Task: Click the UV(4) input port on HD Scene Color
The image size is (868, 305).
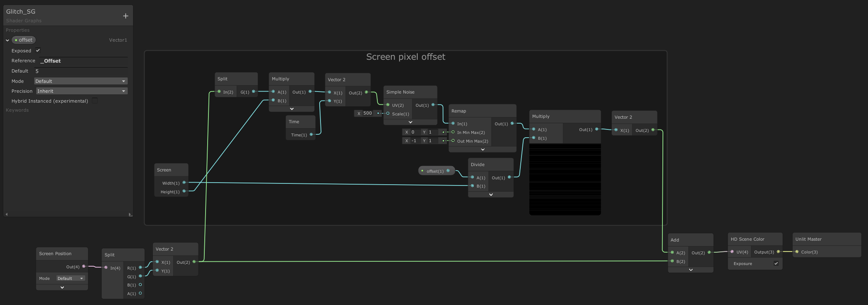Action: click(732, 252)
